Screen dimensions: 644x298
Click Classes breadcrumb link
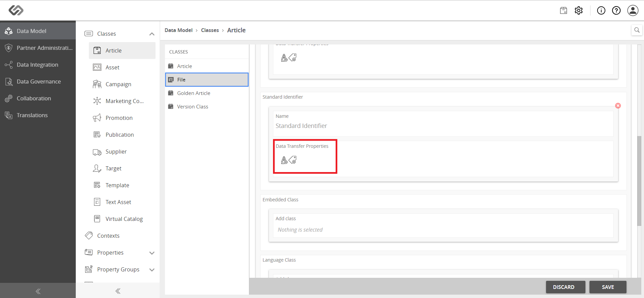click(x=210, y=30)
